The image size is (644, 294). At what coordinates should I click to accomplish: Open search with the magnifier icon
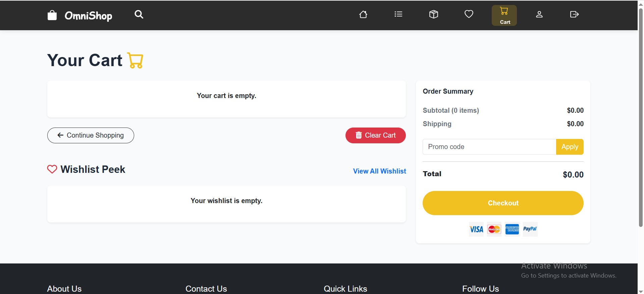(x=139, y=14)
